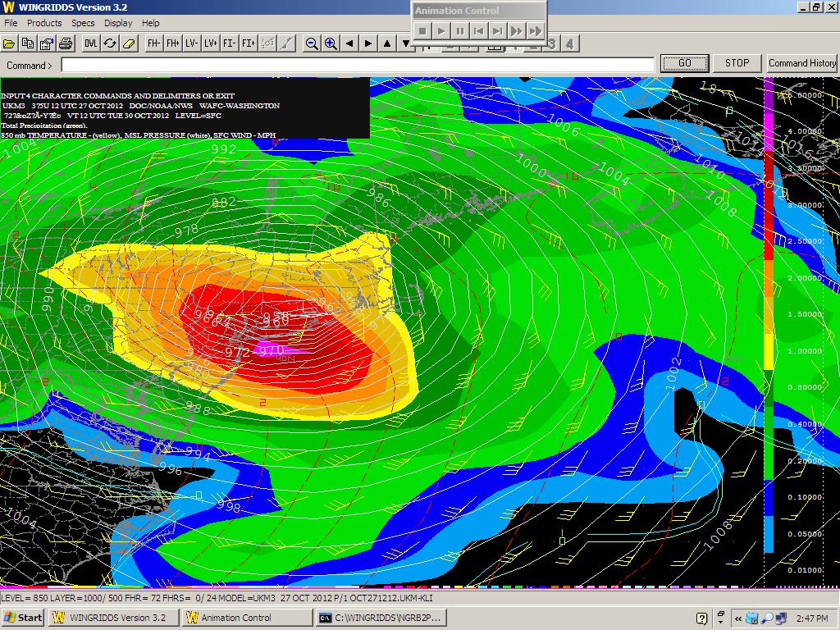
Task: Zoom in with the plus magnifier
Action: tap(331, 43)
